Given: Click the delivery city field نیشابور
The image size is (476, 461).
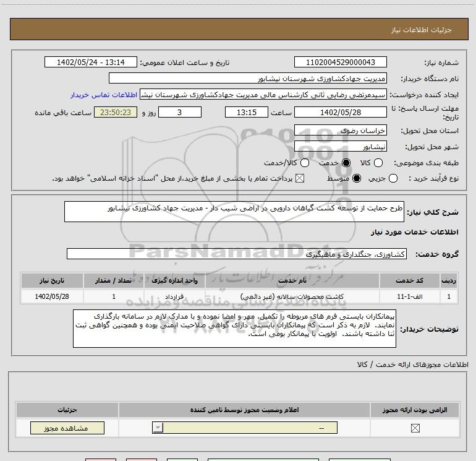Looking at the screenshot, I should pos(340,147).
